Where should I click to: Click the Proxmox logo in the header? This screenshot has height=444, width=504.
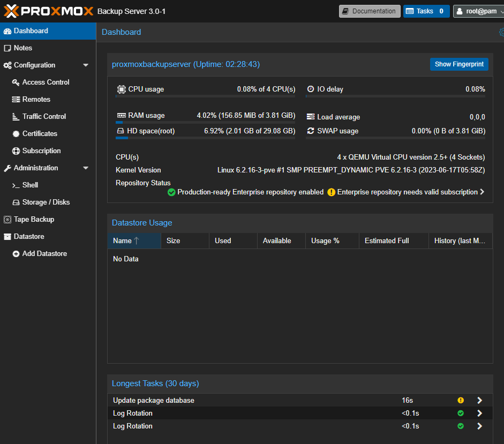[48, 11]
